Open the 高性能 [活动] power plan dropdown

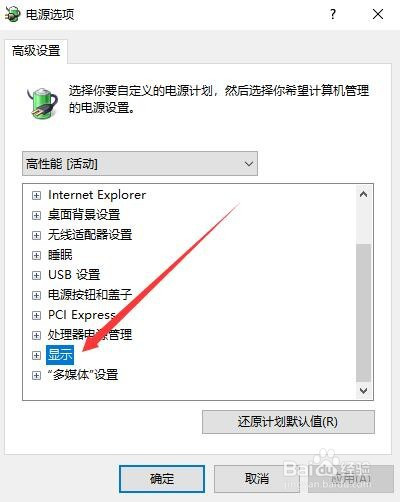pos(140,164)
